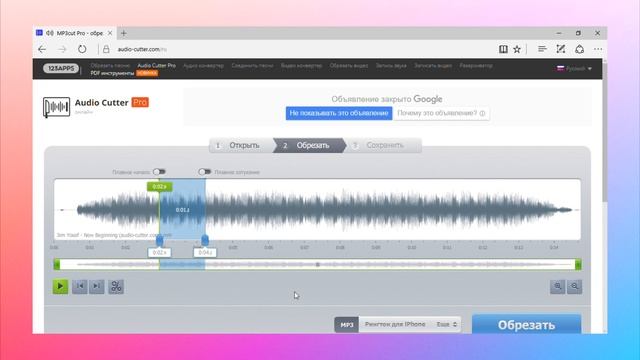Image resolution: width=640 pixels, height=360 pixels.
Task: Click the end time field 0:04
Action: coord(205,253)
